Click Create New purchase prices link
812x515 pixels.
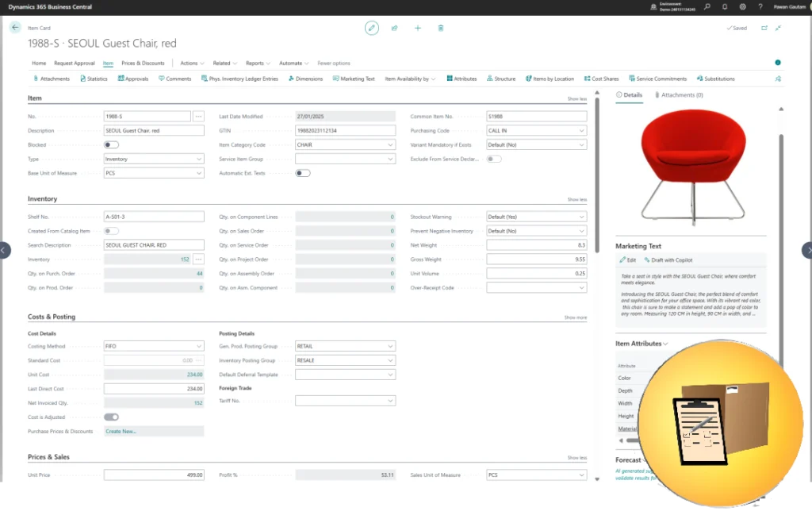click(121, 431)
